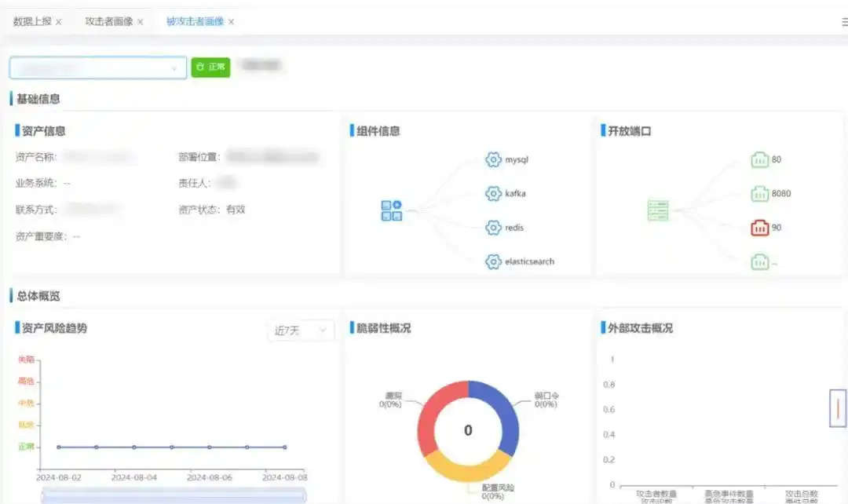Click the server list icon in 开放端口 panel
The height and width of the screenshot is (504, 848).
[x=658, y=210]
